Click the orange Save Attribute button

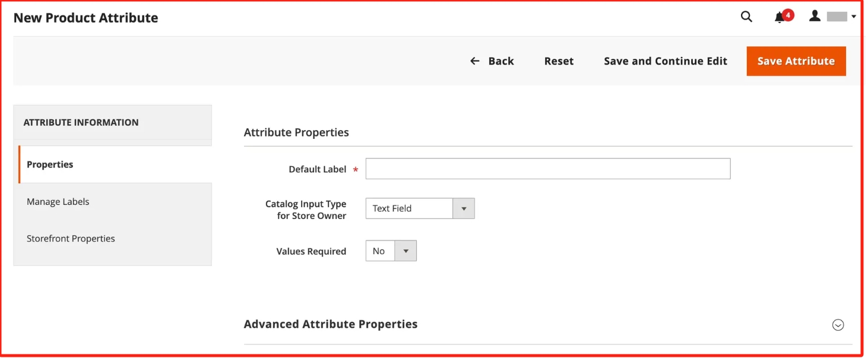(796, 61)
